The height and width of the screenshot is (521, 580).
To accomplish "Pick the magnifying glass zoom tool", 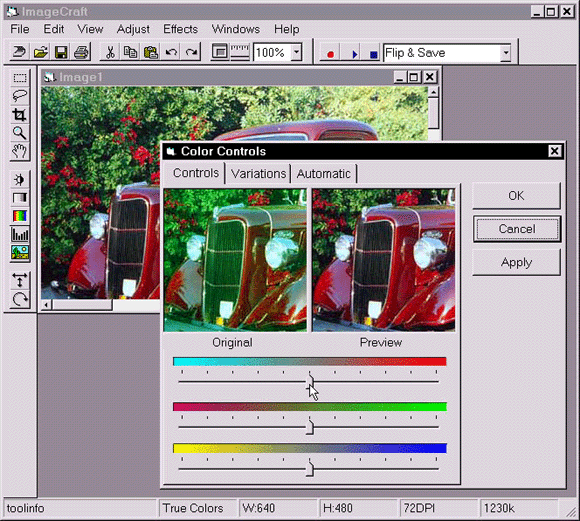I will point(20,133).
